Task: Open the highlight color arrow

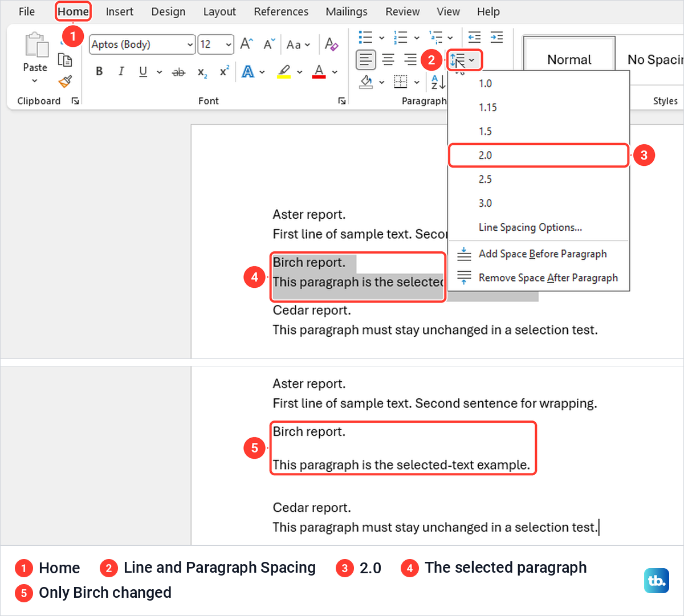Action: (299, 72)
